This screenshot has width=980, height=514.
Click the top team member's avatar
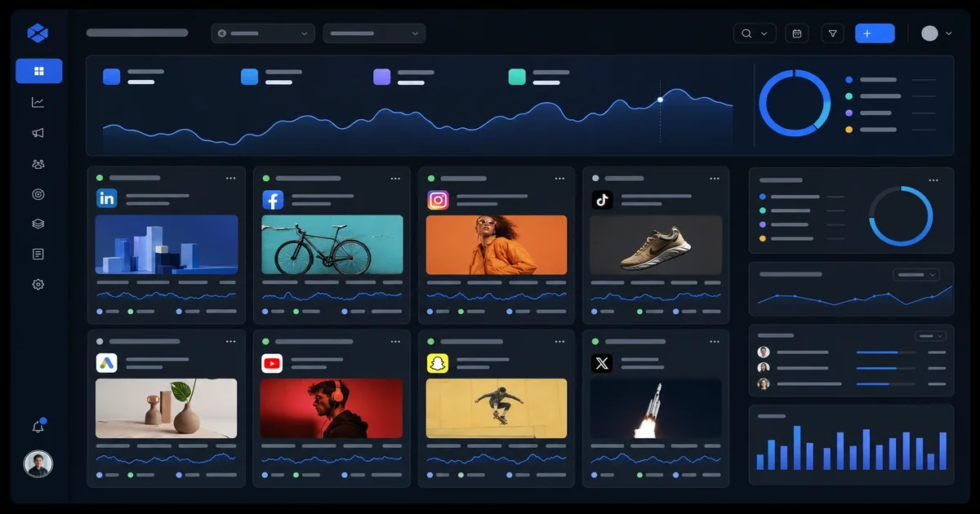[764, 352]
